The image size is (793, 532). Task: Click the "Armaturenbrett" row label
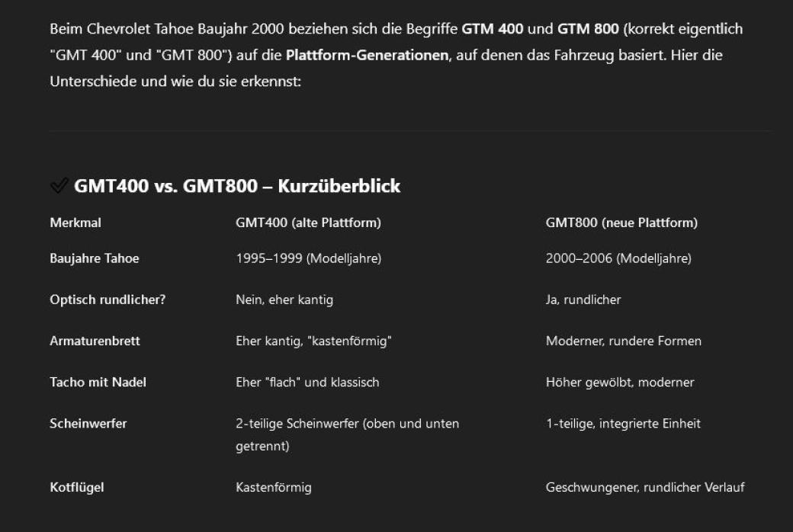(x=95, y=341)
